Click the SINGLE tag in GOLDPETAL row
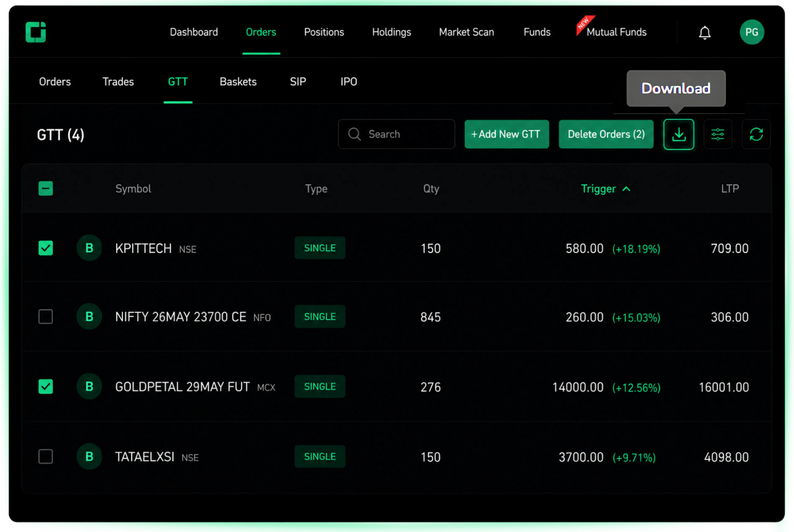This screenshot has width=794, height=532. pos(320,387)
